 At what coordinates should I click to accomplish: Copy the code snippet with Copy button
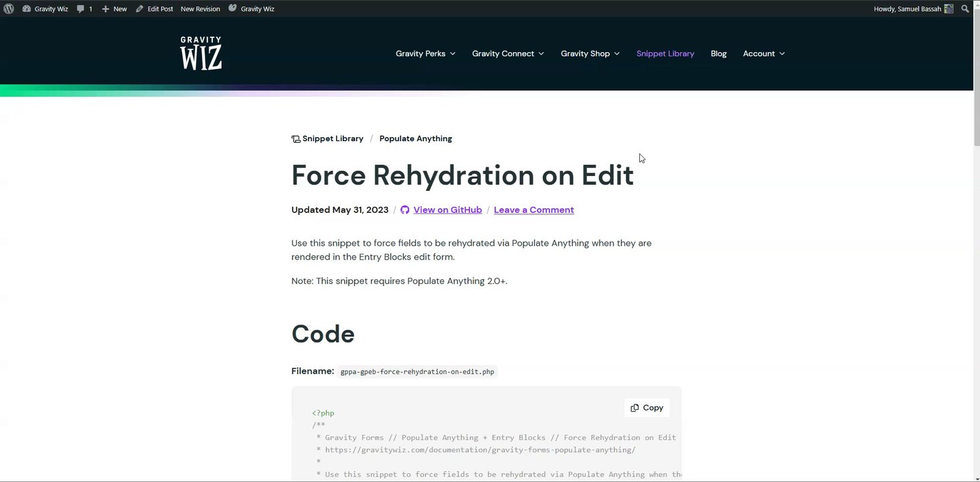point(647,408)
